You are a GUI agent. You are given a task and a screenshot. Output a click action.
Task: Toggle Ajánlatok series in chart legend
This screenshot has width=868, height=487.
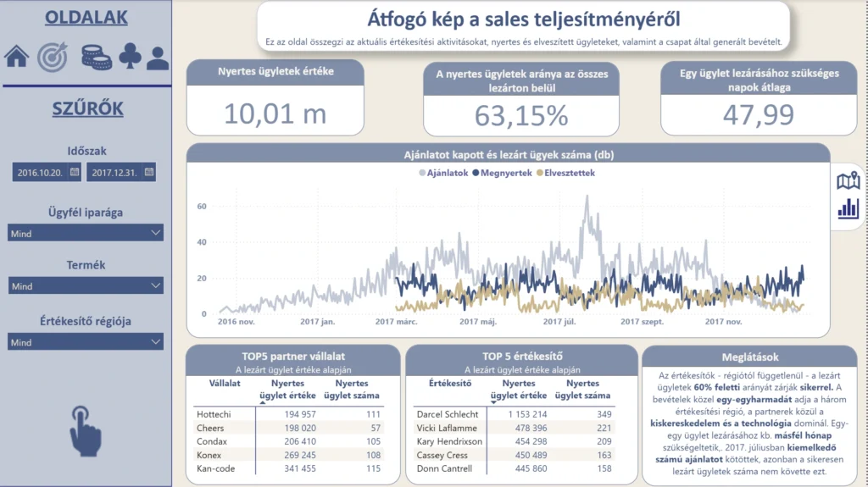[x=445, y=173]
